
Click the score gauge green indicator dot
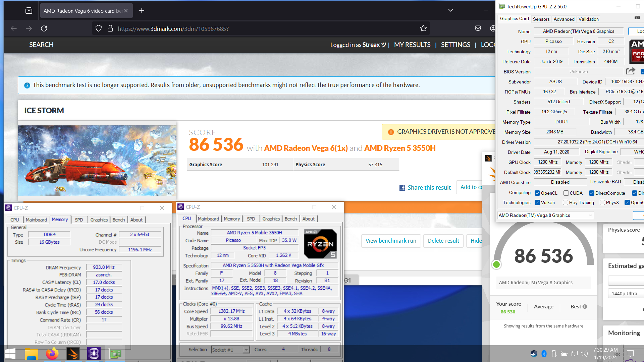[x=496, y=265]
